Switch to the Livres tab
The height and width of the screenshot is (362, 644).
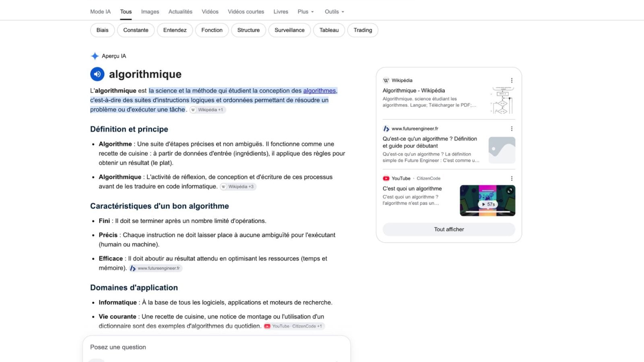click(x=281, y=12)
